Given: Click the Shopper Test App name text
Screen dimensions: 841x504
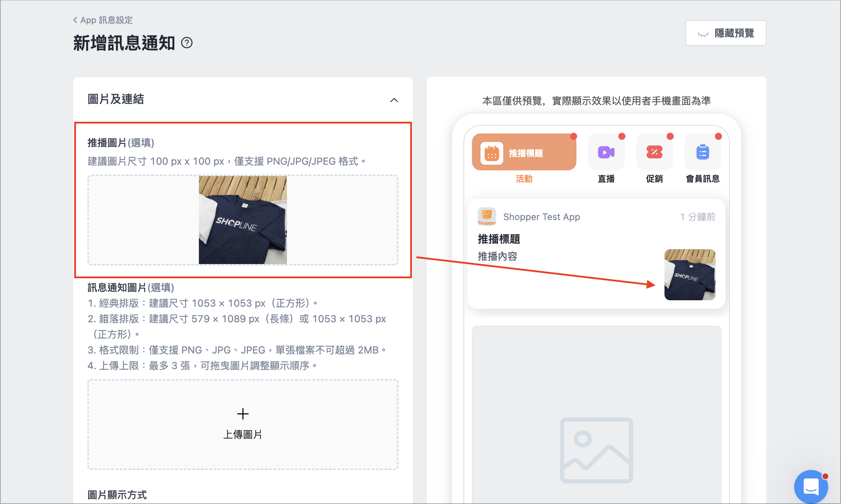Looking at the screenshot, I should pos(542,217).
